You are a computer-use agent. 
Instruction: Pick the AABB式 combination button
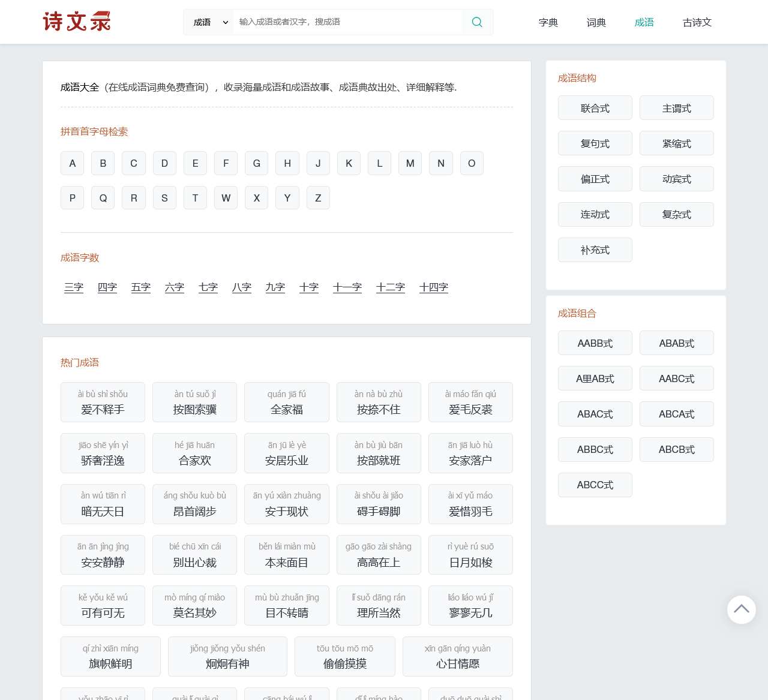pyautogui.click(x=595, y=343)
